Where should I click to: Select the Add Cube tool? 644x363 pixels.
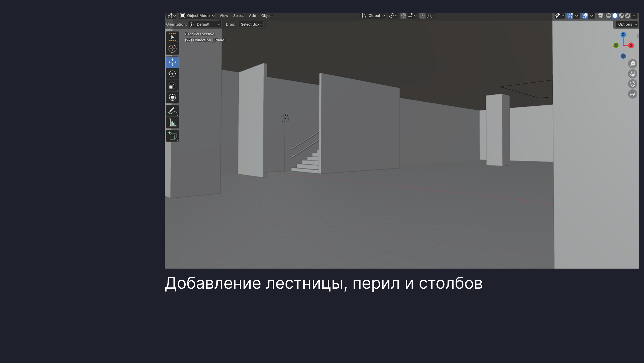click(x=172, y=136)
